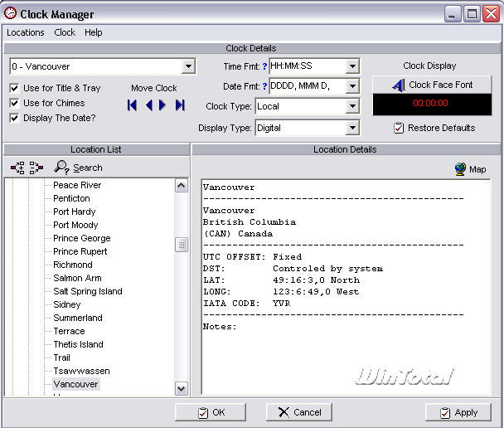Expand the Clock Type dropdown
The image size is (504, 428).
pos(352,106)
